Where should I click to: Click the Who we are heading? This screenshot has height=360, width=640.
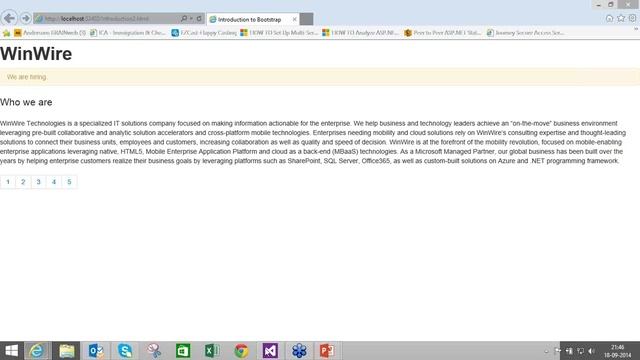point(26,102)
